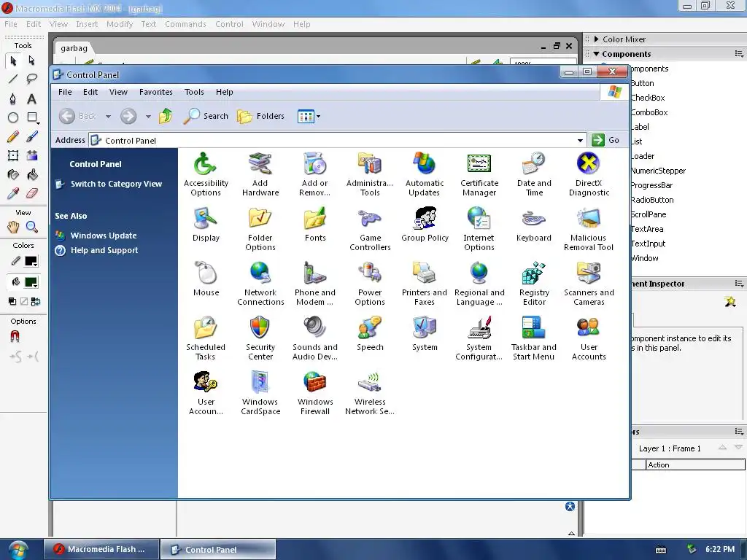Pick the Ink Bottle tool
The height and width of the screenshot is (560, 747).
[x=13, y=175]
